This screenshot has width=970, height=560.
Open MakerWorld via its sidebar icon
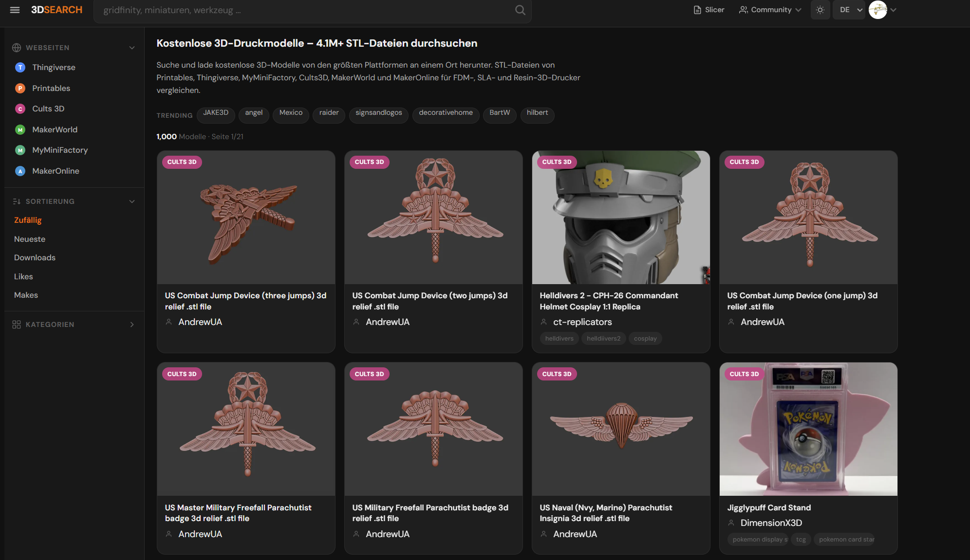20,129
